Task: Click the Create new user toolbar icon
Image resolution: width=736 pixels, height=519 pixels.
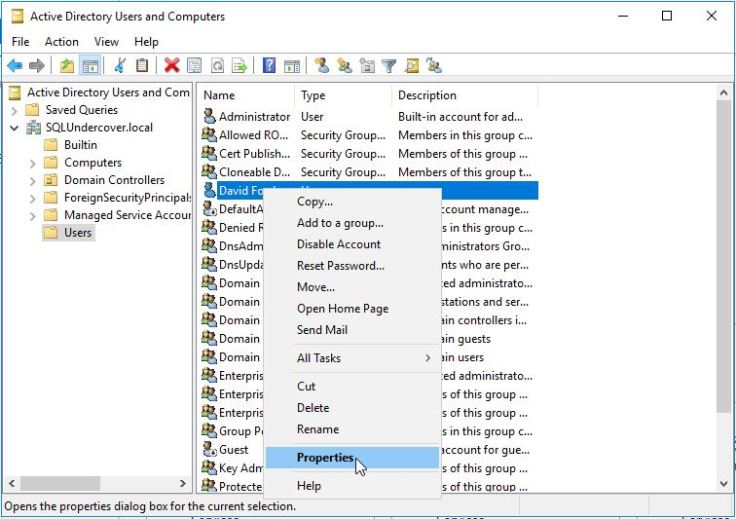Action: coord(322,65)
